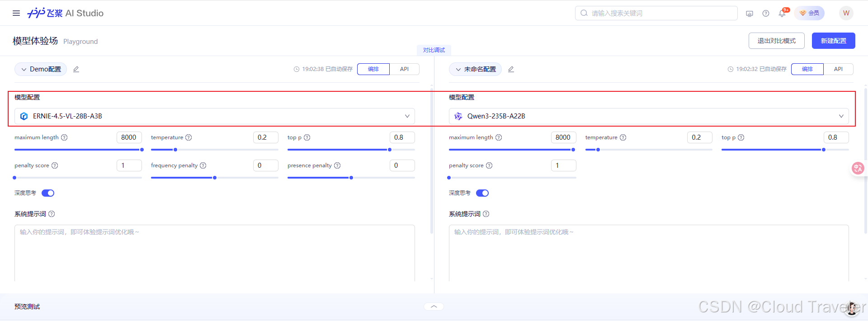Select right panel API tab
This screenshot has width=868, height=321.
tap(838, 69)
